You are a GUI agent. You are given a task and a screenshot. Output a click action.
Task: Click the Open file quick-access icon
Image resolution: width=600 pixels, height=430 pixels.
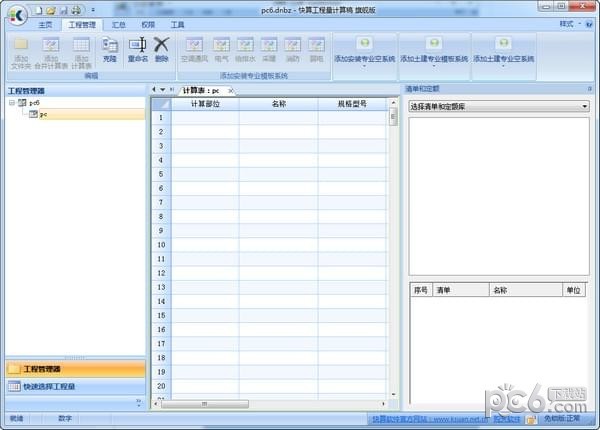(51, 10)
